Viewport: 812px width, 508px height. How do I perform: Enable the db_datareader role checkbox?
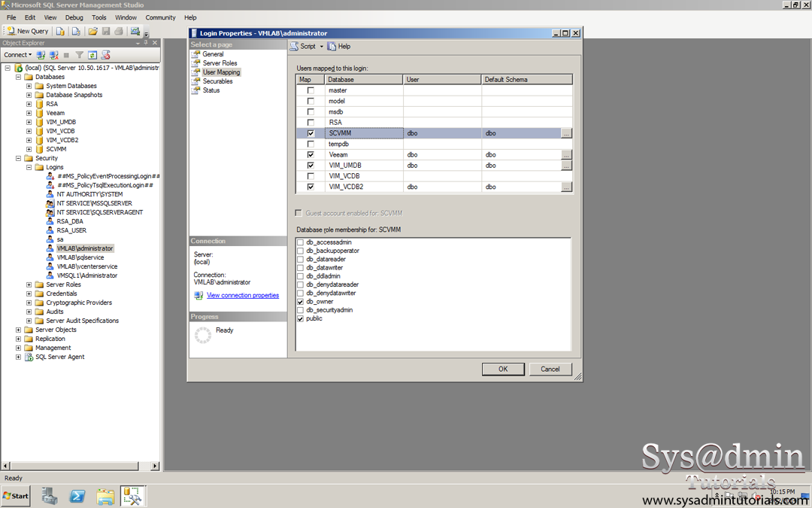point(300,259)
